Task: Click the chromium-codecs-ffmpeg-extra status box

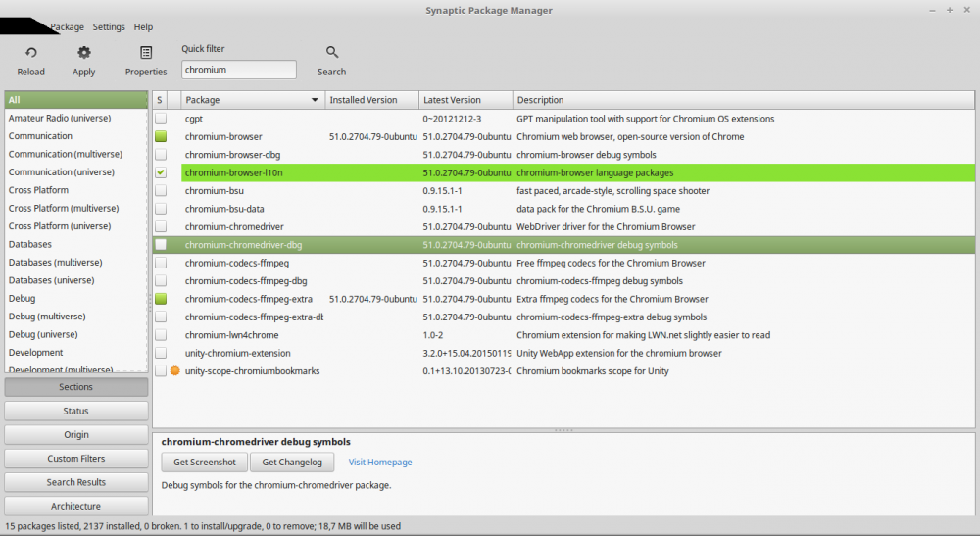Action: pos(161,299)
